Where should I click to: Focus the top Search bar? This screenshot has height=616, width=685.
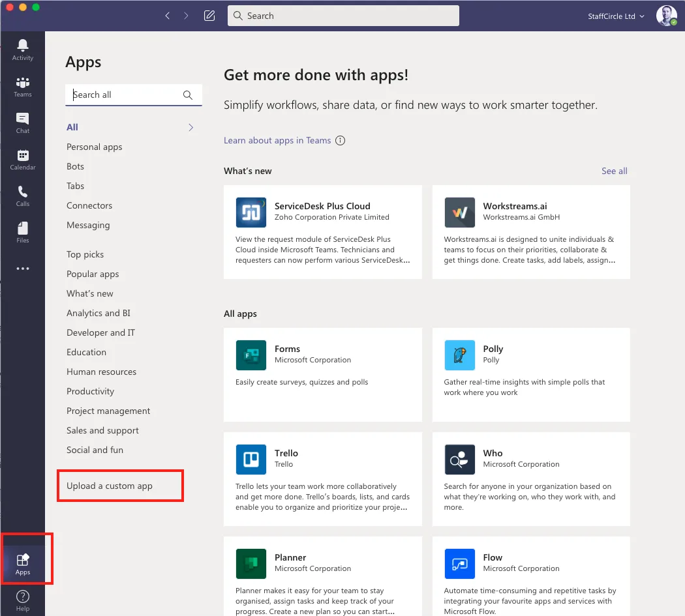click(343, 16)
